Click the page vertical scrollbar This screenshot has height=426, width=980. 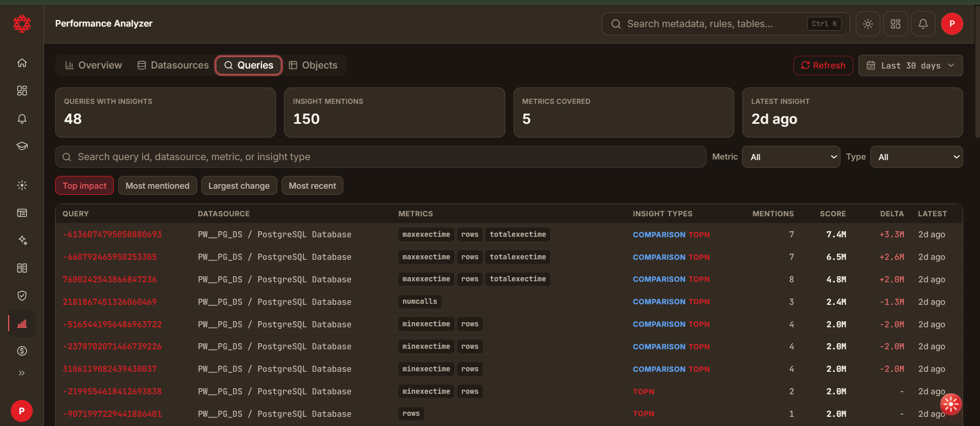pyautogui.click(x=977, y=72)
